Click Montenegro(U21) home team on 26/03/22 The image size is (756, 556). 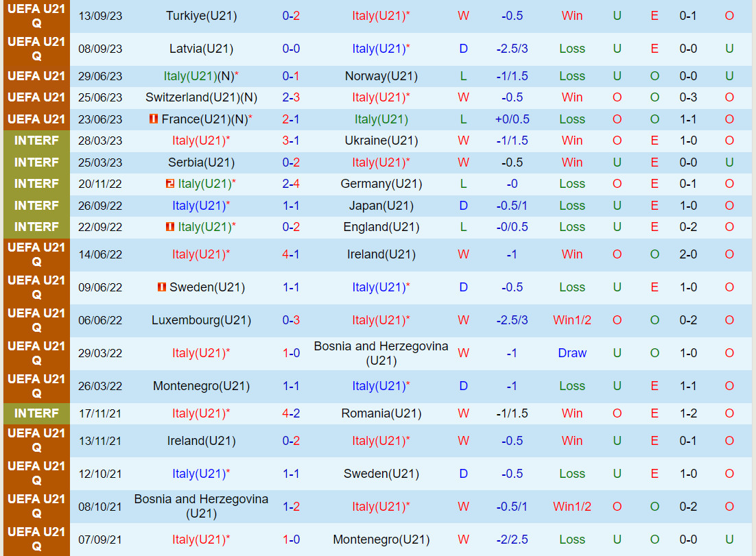(202, 386)
